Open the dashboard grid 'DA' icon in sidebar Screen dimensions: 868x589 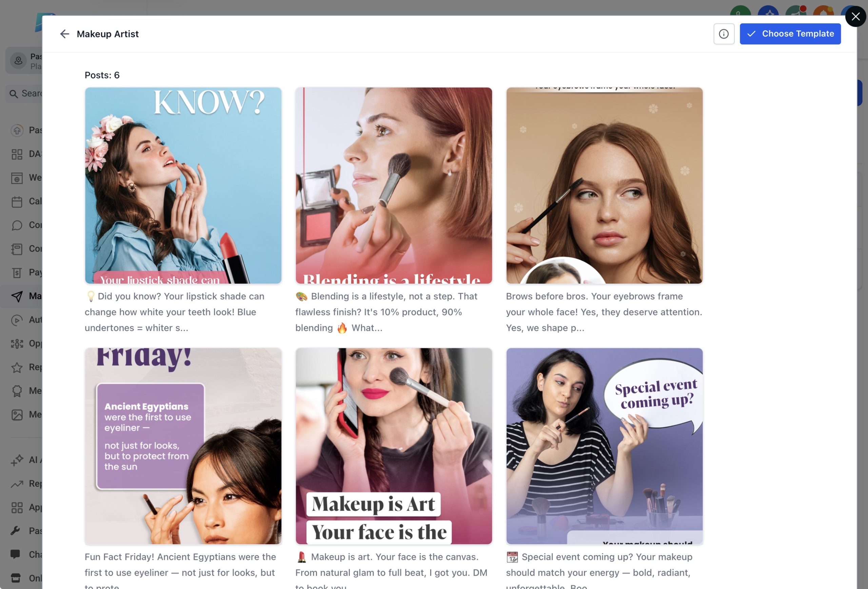17,154
